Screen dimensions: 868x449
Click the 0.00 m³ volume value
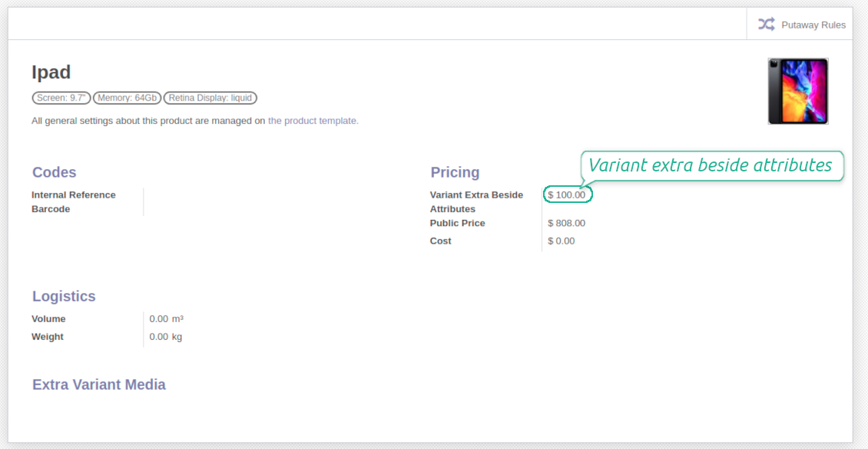[x=166, y=319]
